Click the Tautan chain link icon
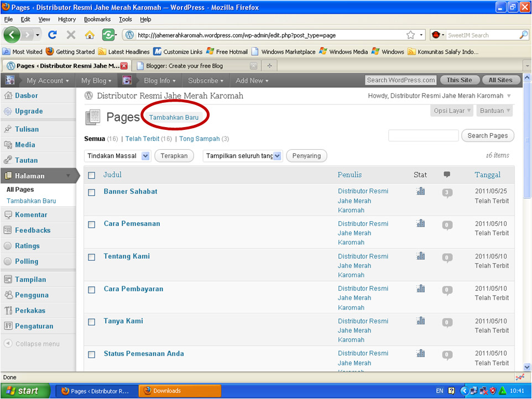 pos(8,160)
